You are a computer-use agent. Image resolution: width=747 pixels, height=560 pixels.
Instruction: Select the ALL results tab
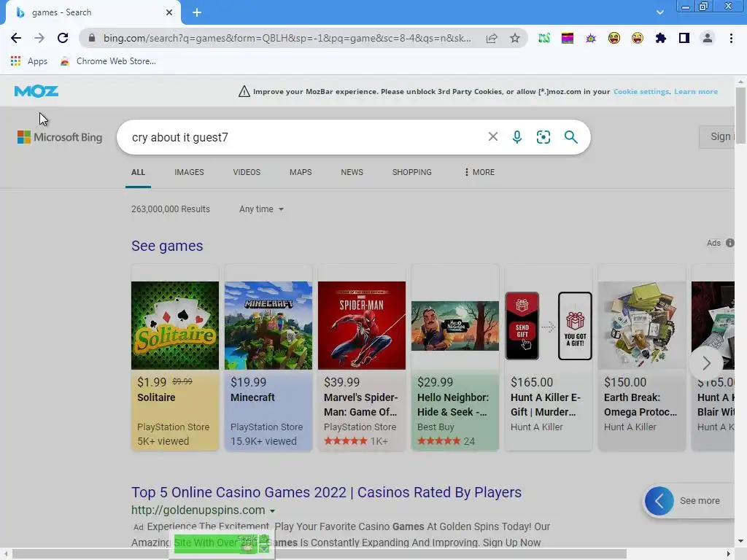[138, 172]
